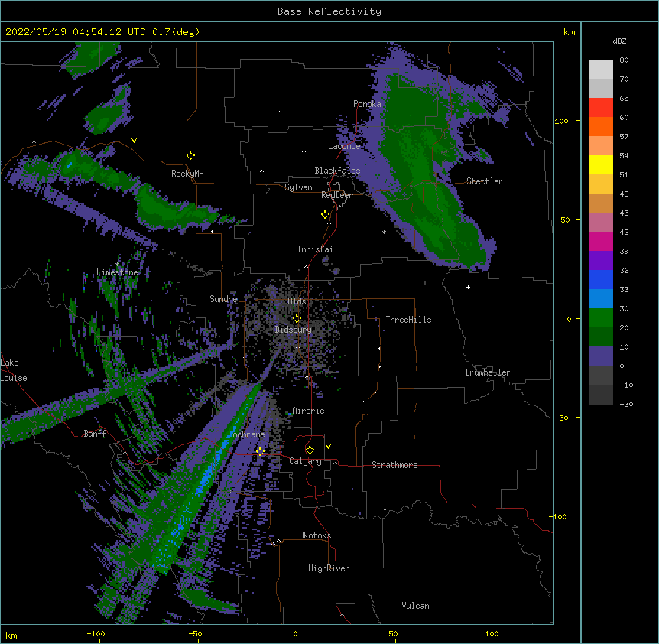Click the Airdrie city label
This screenshot has height=644, width=659.
(308, 411)
